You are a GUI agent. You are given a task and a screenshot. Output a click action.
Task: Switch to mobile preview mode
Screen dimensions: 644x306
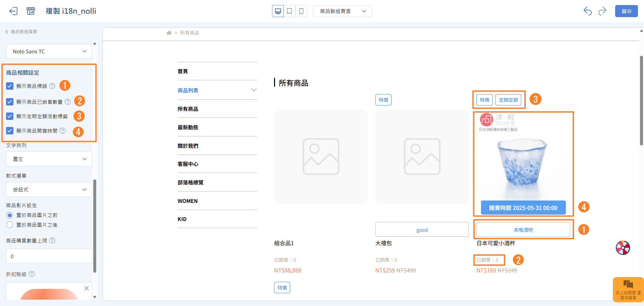tap(301, 11)
